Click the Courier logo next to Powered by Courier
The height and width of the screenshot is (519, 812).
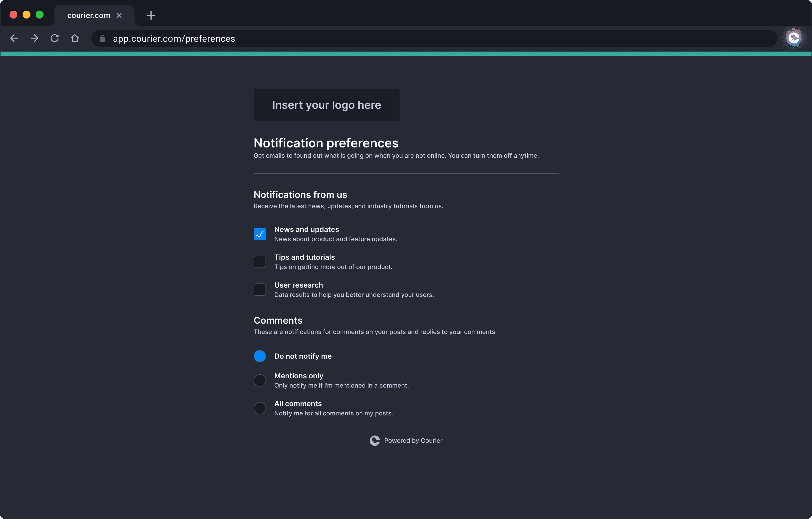375,440
